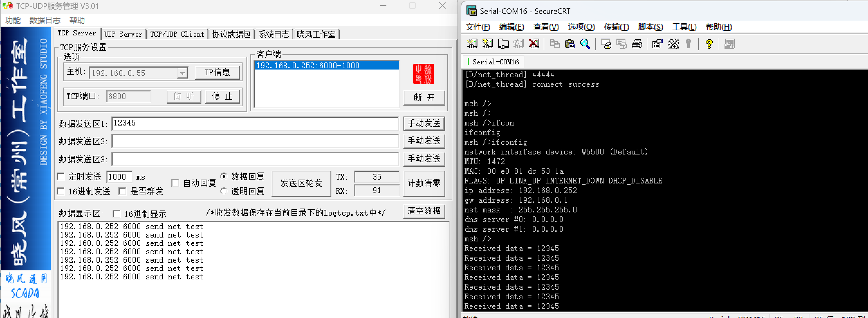Click the 停止 button to stop listening
This screenshot has height=318, width=868.
tap(222, 97)
